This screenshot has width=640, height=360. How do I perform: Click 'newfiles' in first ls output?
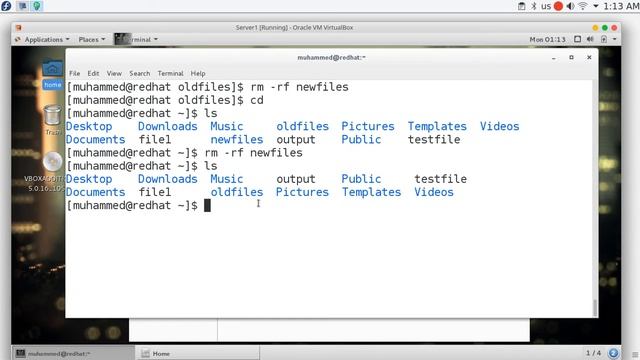point(237,140)
